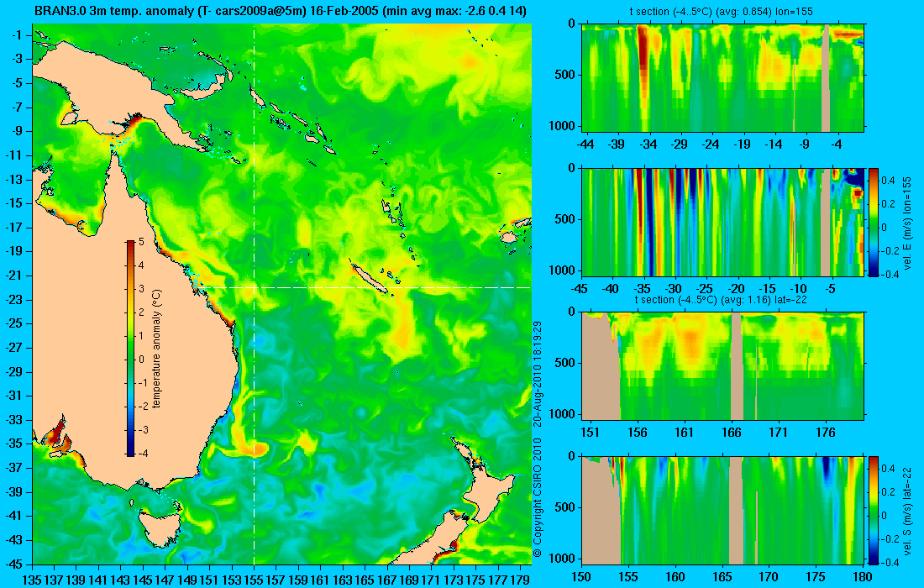This screenshot has height=588, width=924.
Task: Click the vel. E velocity color bar
Action: [x=873, y=222]
